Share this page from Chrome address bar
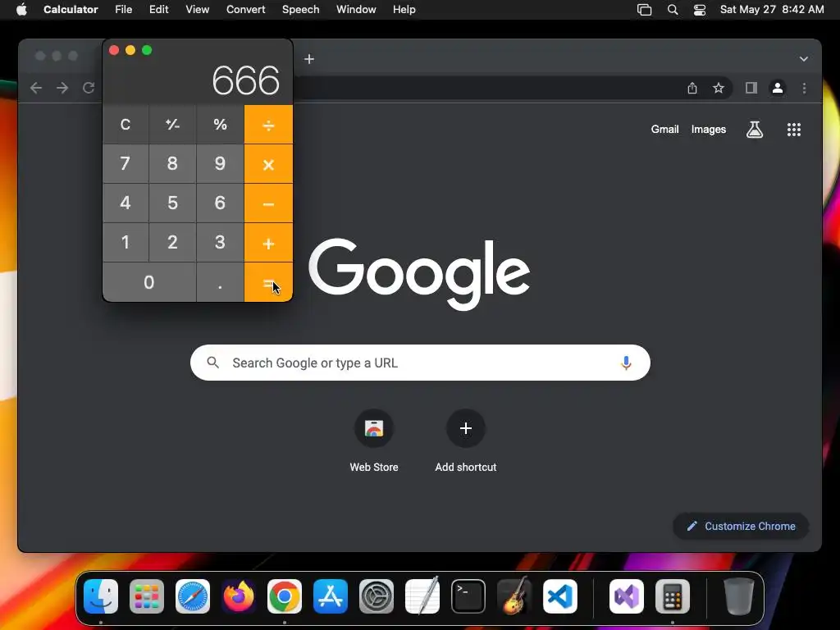The width and height of the screenshot is (840, 630). point(692,88)
